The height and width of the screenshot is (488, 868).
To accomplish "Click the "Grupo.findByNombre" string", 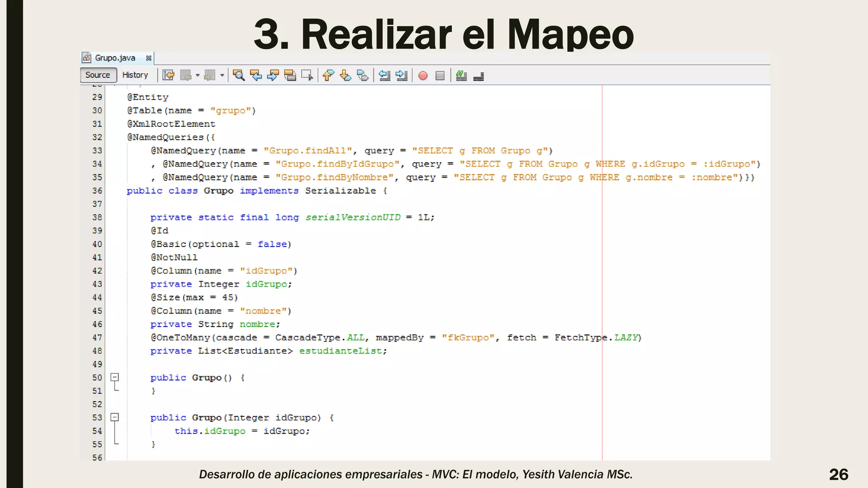I will tap(334, 177).
